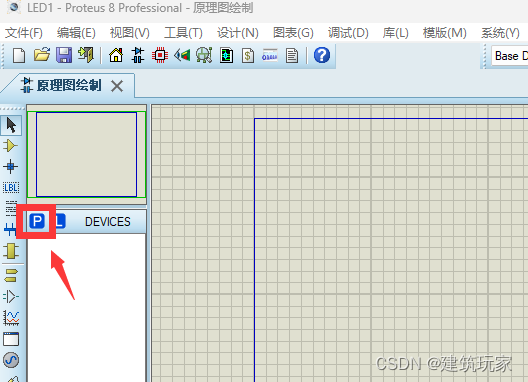Open the 系统(Y) menu
Image resolution: width=528 pixels, height=382 pixels.
[x=500, y=33]
